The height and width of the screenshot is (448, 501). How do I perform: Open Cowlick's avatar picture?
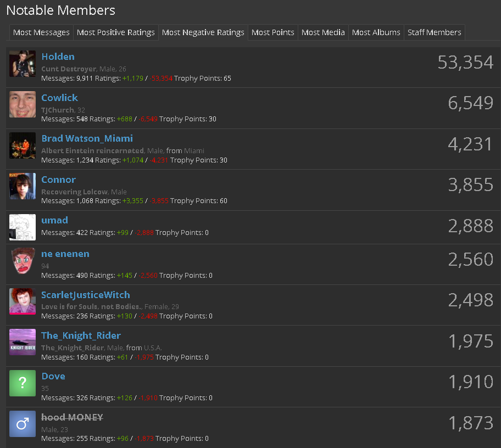coord(23,104)
